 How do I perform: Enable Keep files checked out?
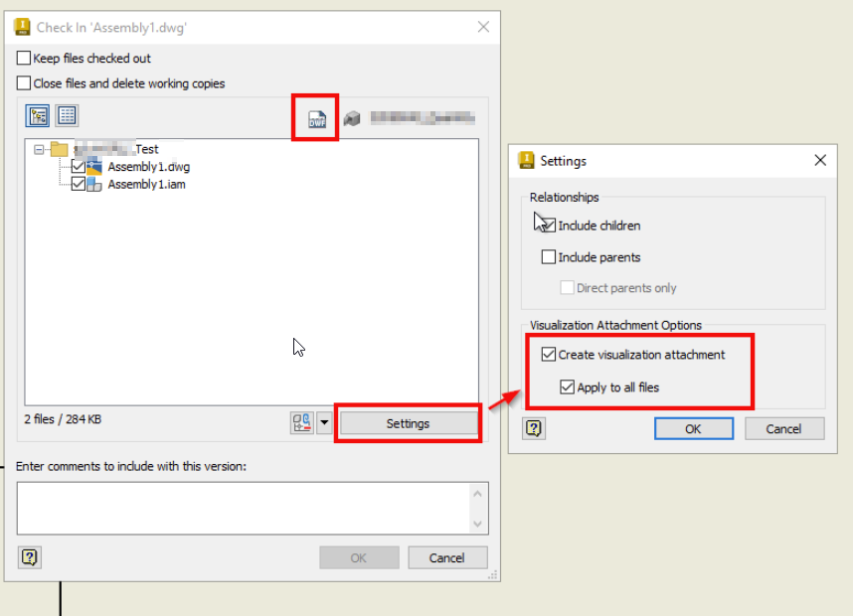point(24,58)
